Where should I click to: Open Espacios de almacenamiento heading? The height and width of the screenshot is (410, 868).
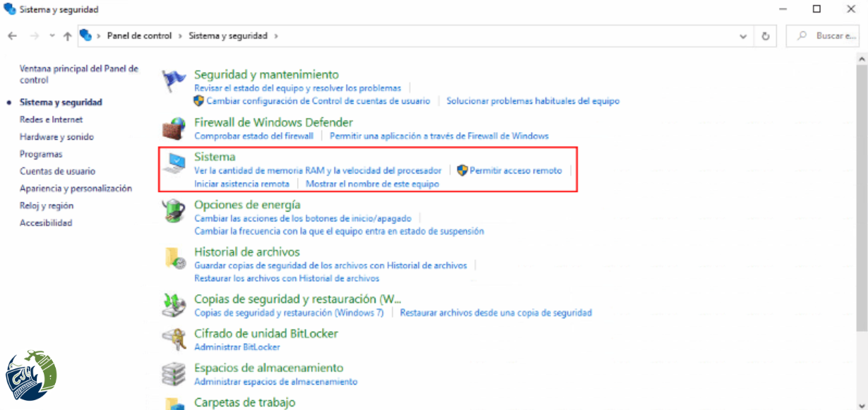pos(269,368)
